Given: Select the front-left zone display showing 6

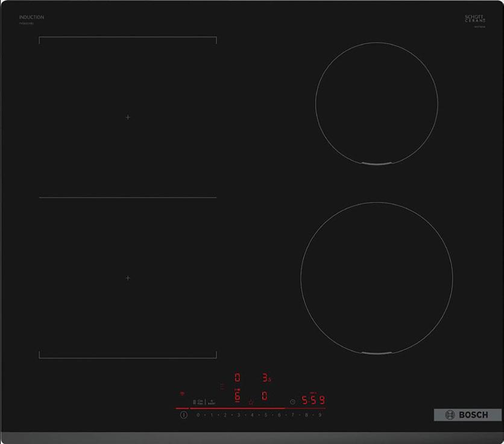Looking at the screenshot, I should (x=237, y=396).
